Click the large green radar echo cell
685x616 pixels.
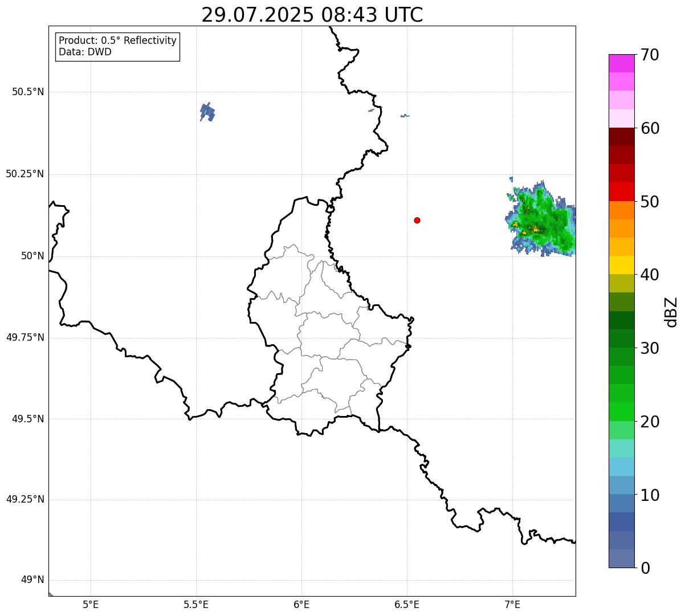point(541,218)
